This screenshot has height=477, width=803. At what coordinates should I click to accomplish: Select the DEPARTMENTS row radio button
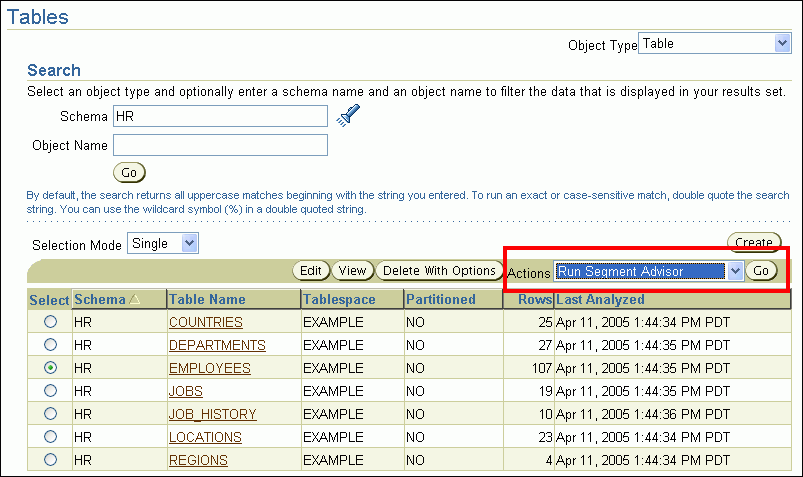pos(50,345)
